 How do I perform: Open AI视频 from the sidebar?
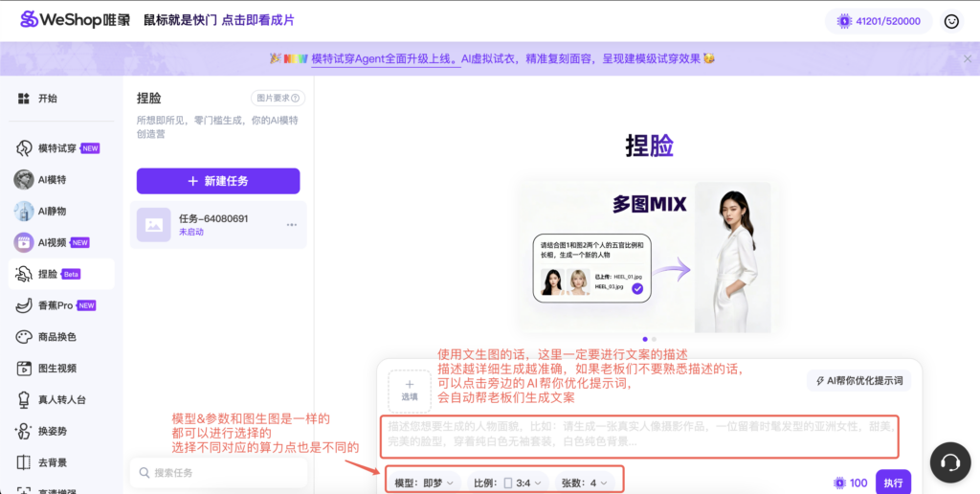54,242
